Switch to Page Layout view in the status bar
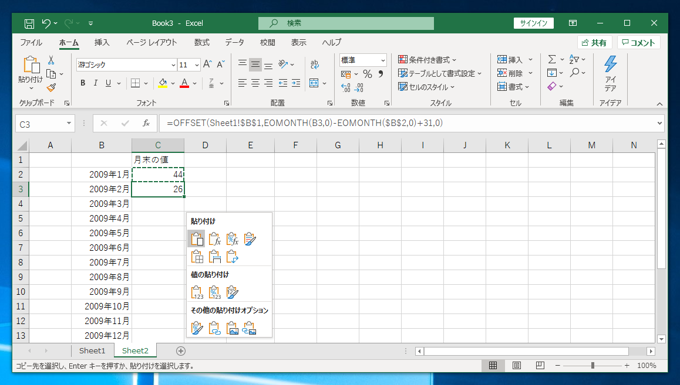680x385 pixels. 517,366
